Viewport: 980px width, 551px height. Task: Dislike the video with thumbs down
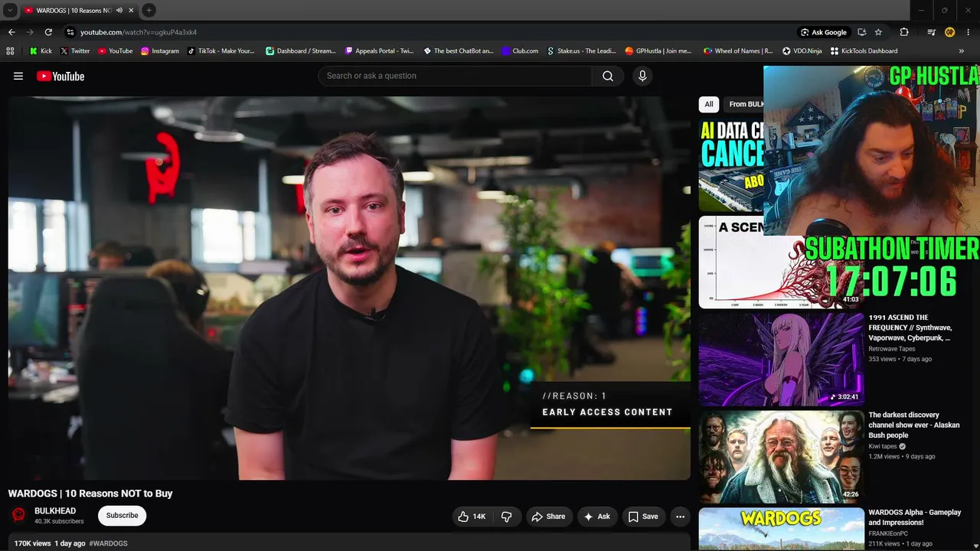click(506, 517)
